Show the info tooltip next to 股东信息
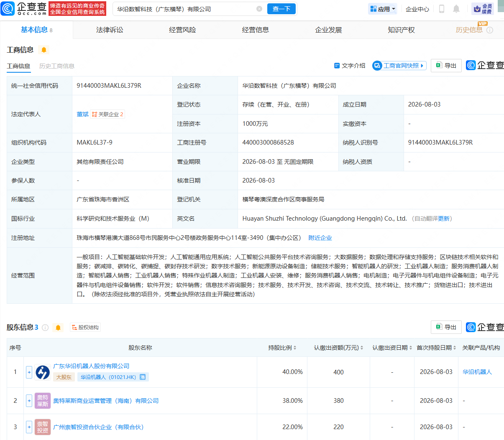Viewport: 504px width, 440px height. tap(45, 328)
